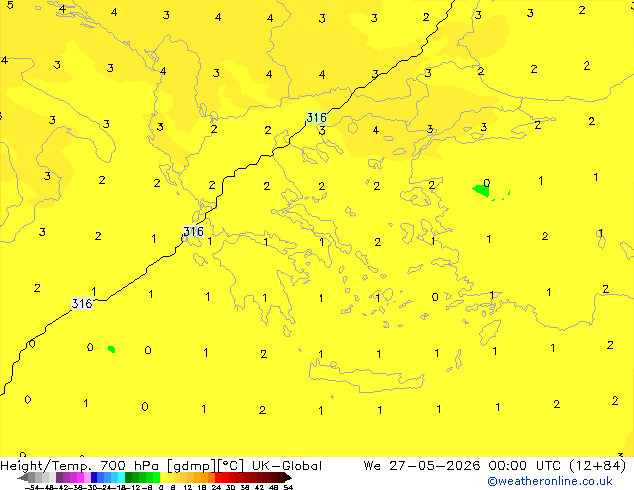Select the bright yellow 0 degree legend swatch

pos(163,477)
